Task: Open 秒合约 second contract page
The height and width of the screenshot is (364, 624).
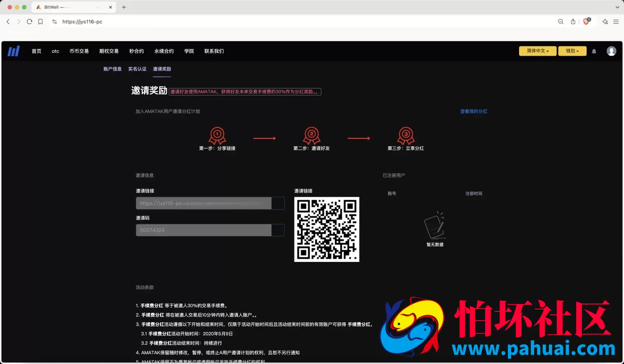Action: point(136,51)
